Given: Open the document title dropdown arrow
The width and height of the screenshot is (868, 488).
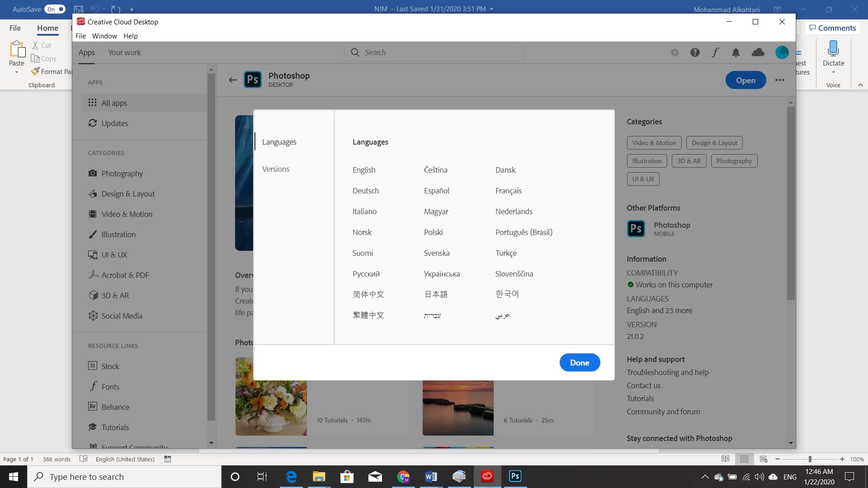Looking at the screenshot, I should (492, 9).
